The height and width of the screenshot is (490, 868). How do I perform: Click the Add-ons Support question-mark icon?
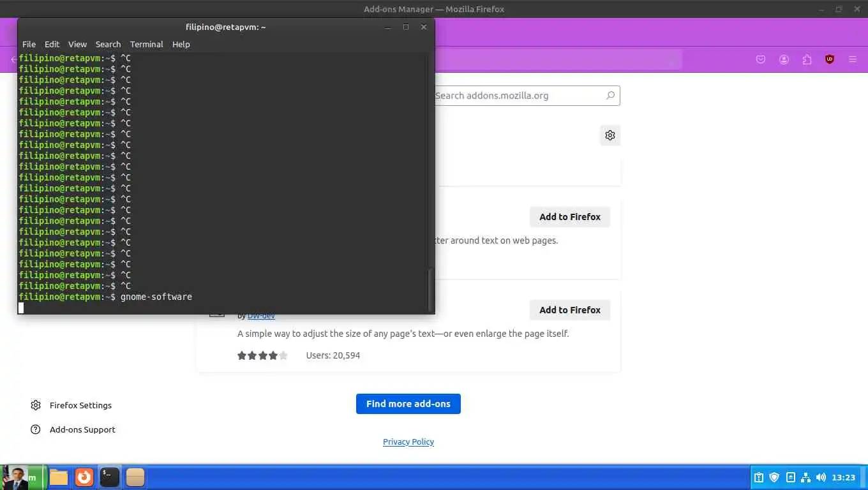[x=36, y=429]
